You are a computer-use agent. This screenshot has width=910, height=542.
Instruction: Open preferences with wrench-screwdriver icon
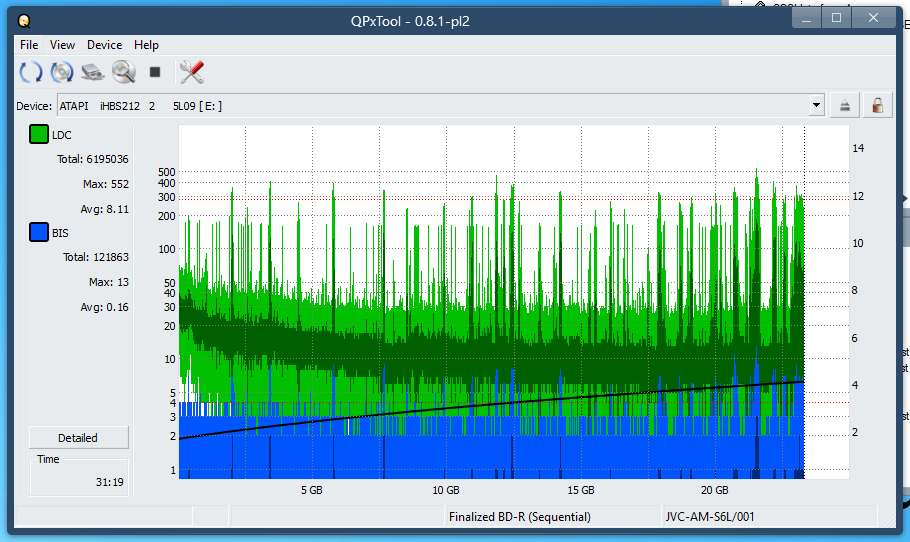point(191,72)
